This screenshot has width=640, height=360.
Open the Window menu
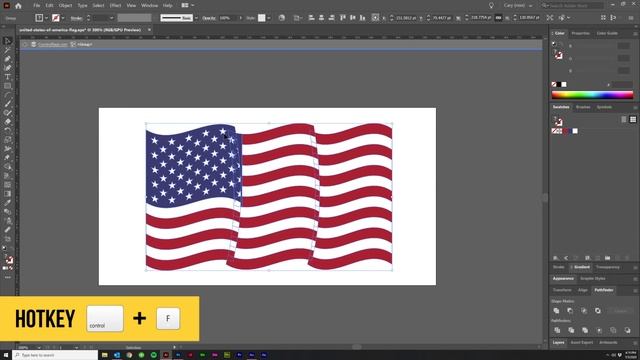point(149,6)
